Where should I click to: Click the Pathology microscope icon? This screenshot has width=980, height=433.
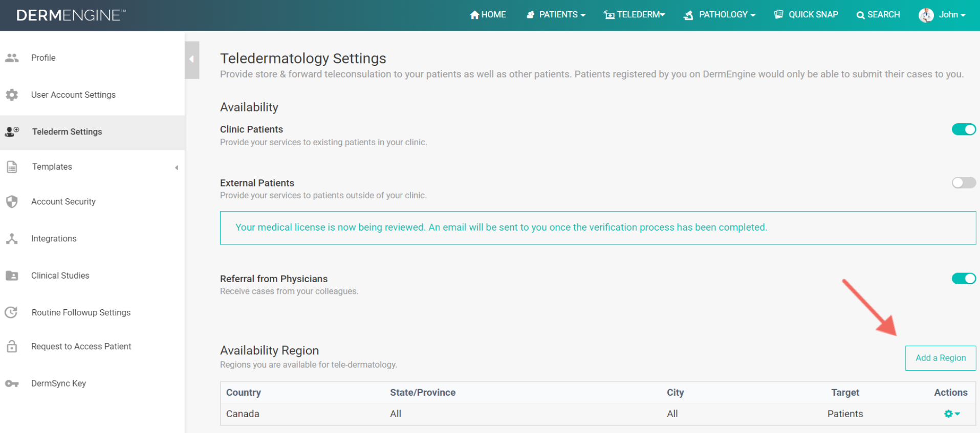pyautogui.click(x=689, y=15)
